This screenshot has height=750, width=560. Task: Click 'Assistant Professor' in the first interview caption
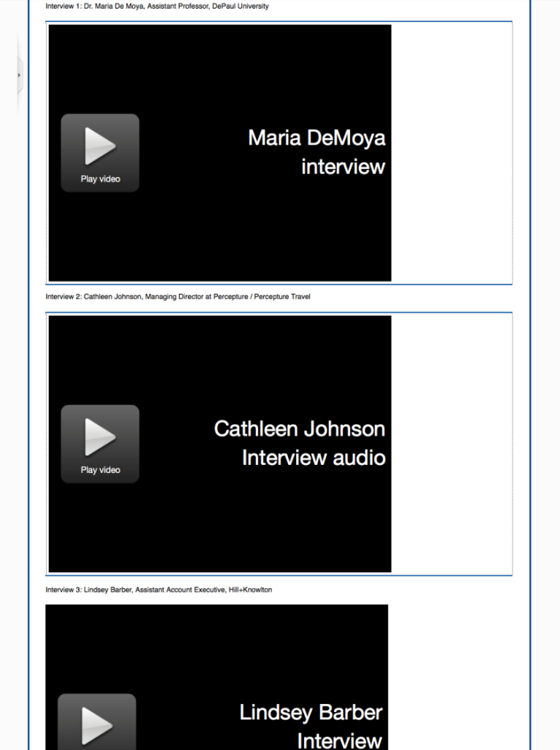click(x=178, y=7)
